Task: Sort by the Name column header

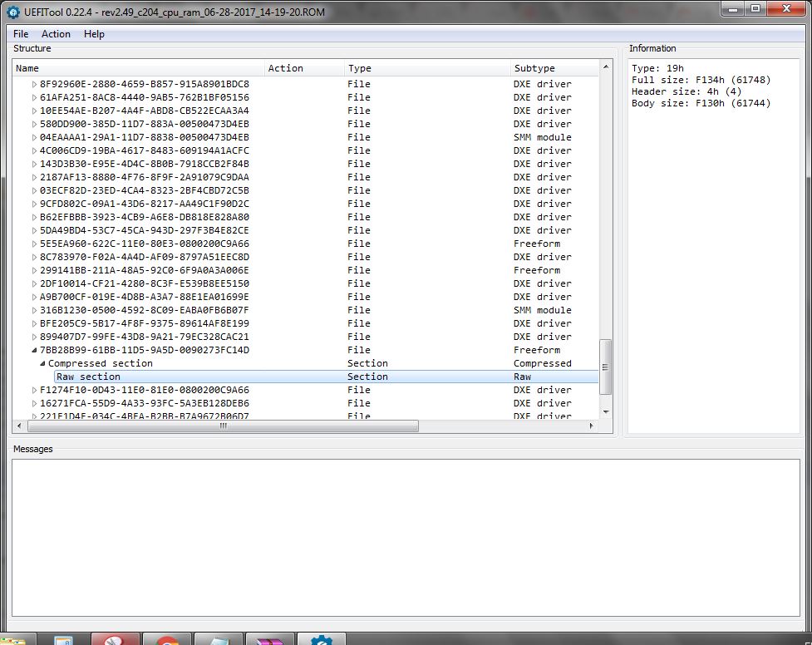Action: 138,68
